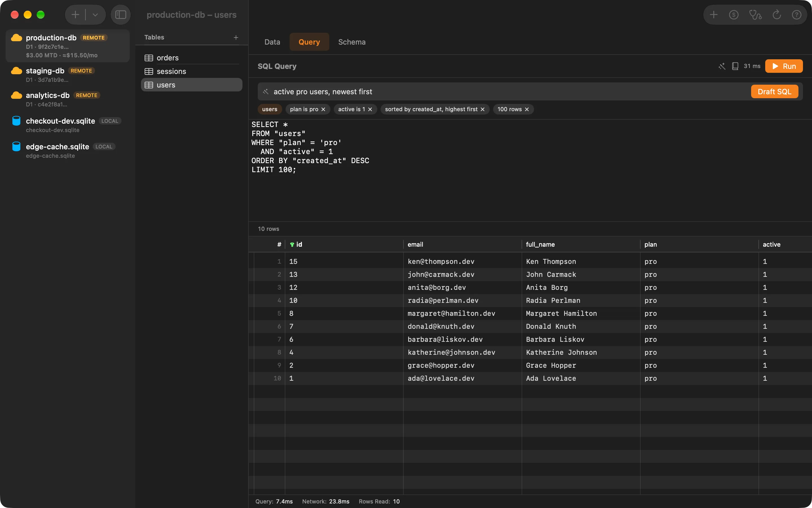Click the production-db cloud icon
Image resolution: width=812 pixels, height=508 pixels.
click(x=16, y=38)
